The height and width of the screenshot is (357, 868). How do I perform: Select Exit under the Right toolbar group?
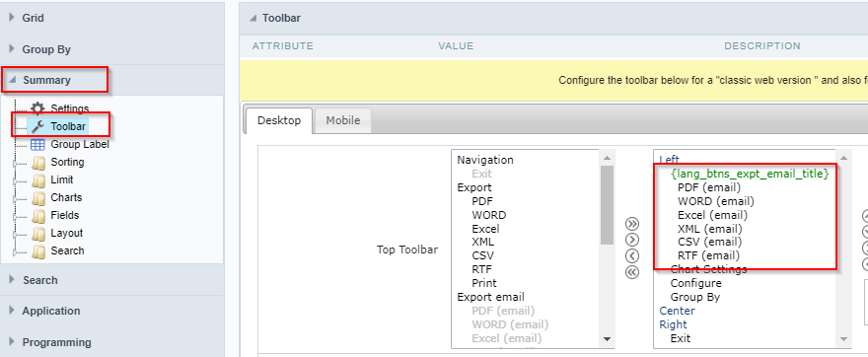click(x=681, y=338)
